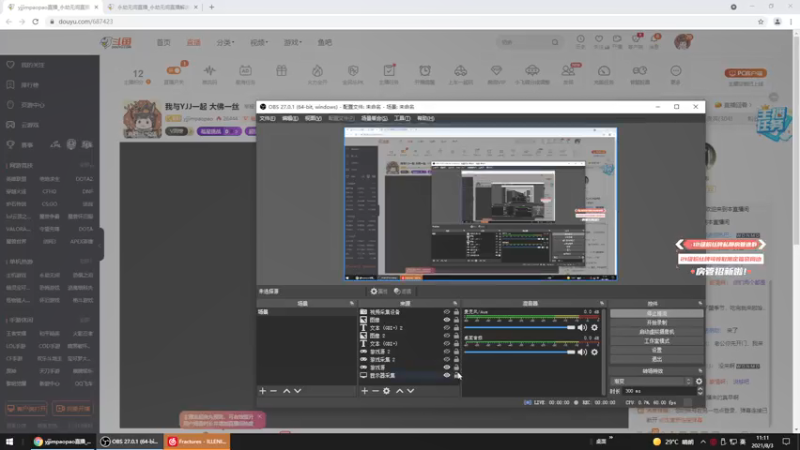Add a new scene in OBS Scenes panel
Viewport: 800px width, 450px height.
[x=262, y=391]
